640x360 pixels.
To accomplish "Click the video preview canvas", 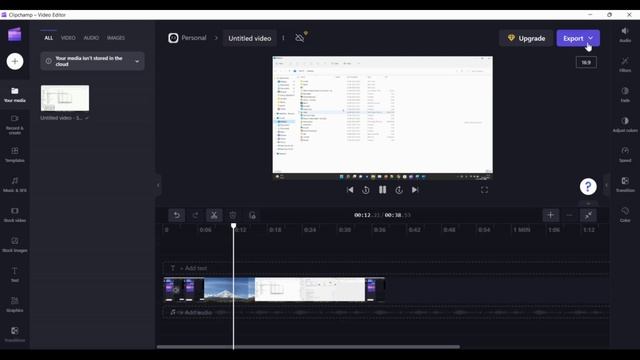I will [x=382, y=118].
